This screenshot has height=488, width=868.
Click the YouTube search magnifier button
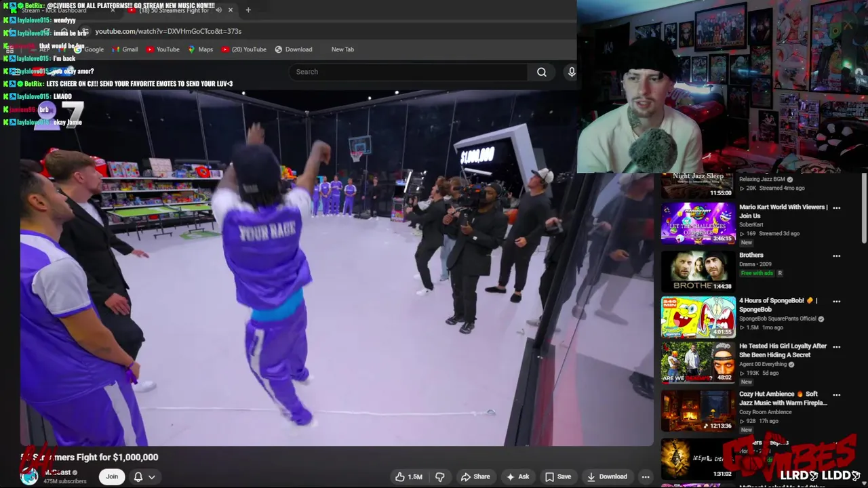point(541,72)
